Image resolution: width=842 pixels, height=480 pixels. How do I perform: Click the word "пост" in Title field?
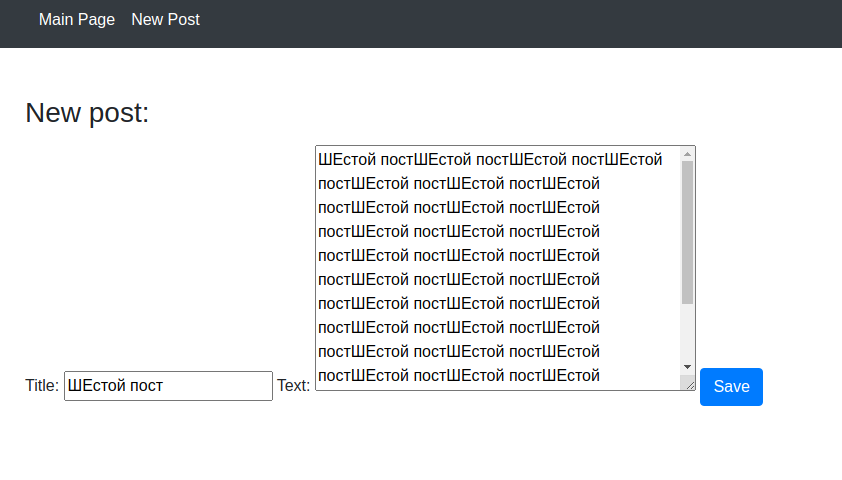point(146,386)
